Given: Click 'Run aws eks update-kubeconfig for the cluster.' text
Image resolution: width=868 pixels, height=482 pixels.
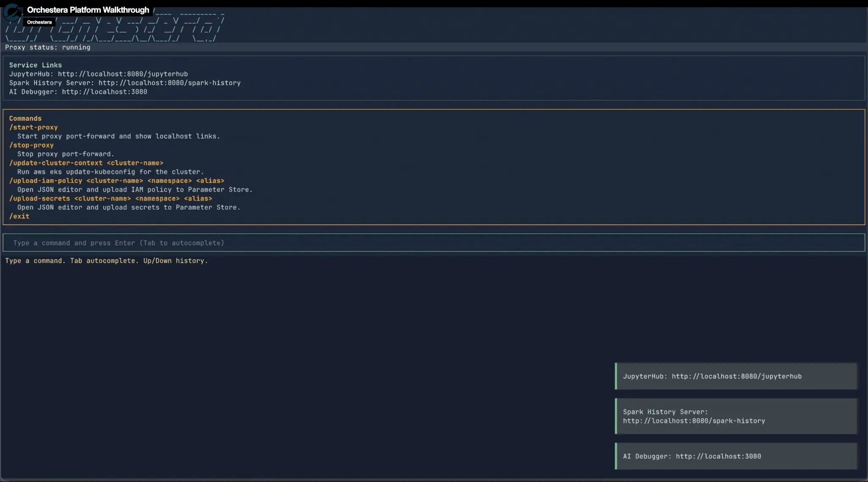Looking at the screenshot, I should [111, 172].
